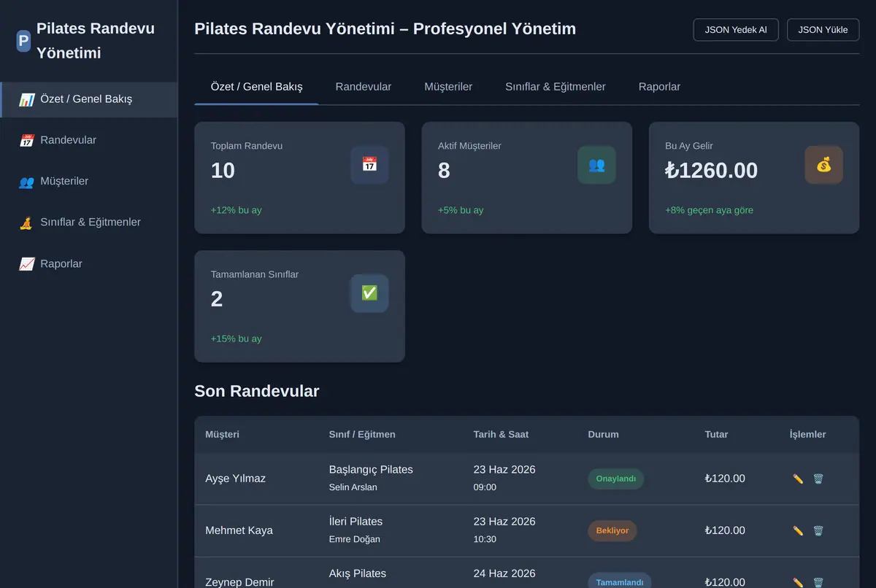Switch to the Müşteriler tab

(x=448, y=87)
